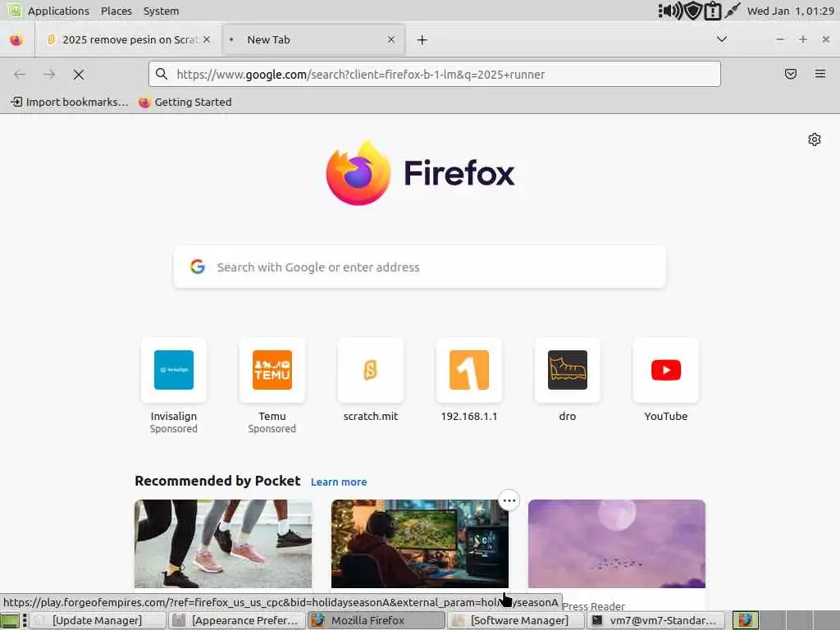840x630 pixels.
Task: Click the Linux Mint menu icon in top panel
Action: pyautogui.click(x=15, y=10)
